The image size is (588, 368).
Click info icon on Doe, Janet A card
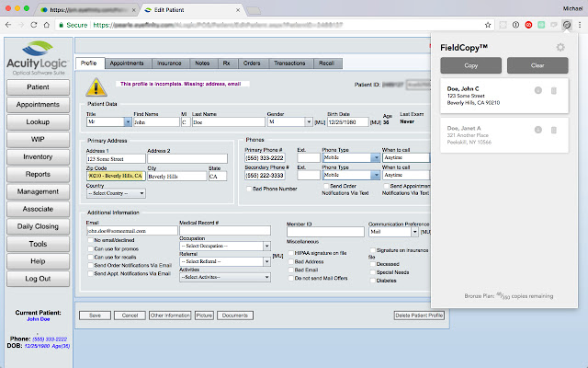[538, 130]
